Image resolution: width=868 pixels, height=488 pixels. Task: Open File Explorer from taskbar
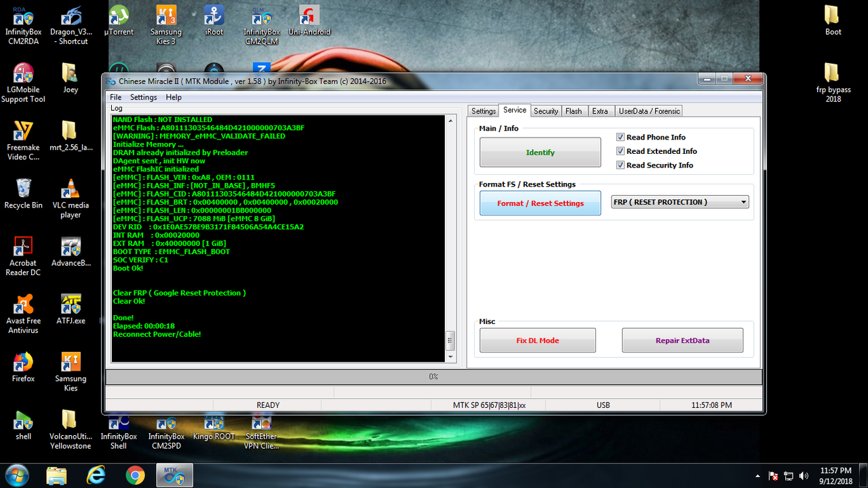(57, 476)
